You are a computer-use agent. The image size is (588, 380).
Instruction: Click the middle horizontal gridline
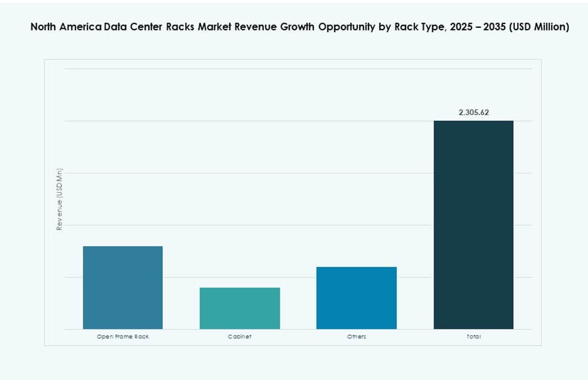(x=294, y=173)
